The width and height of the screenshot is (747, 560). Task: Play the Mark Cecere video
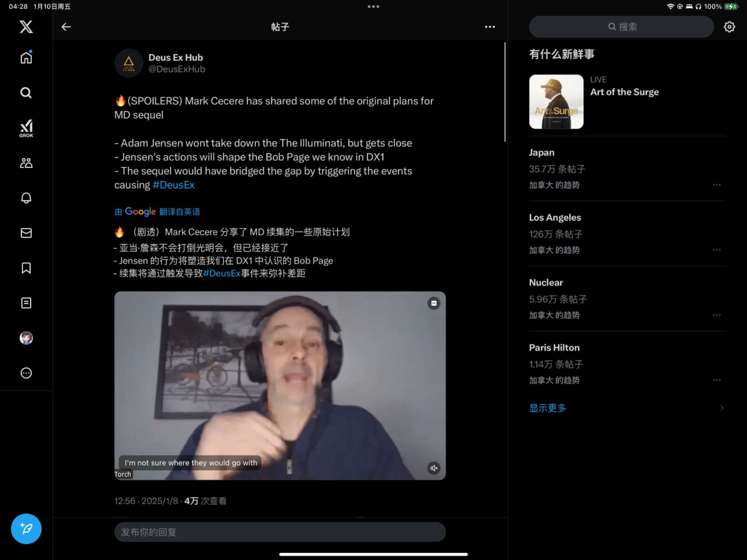(x=280, y=385)
